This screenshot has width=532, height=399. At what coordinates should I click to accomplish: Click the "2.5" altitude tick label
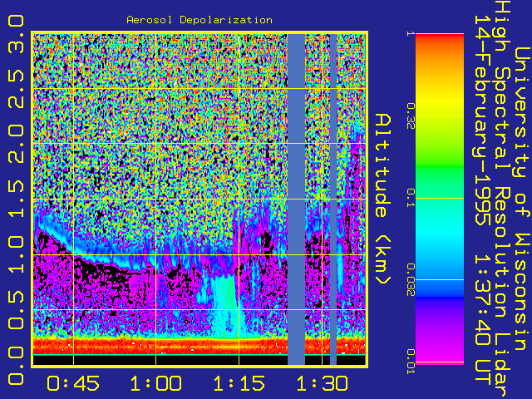pyautogui.click(x=16, y=89)
